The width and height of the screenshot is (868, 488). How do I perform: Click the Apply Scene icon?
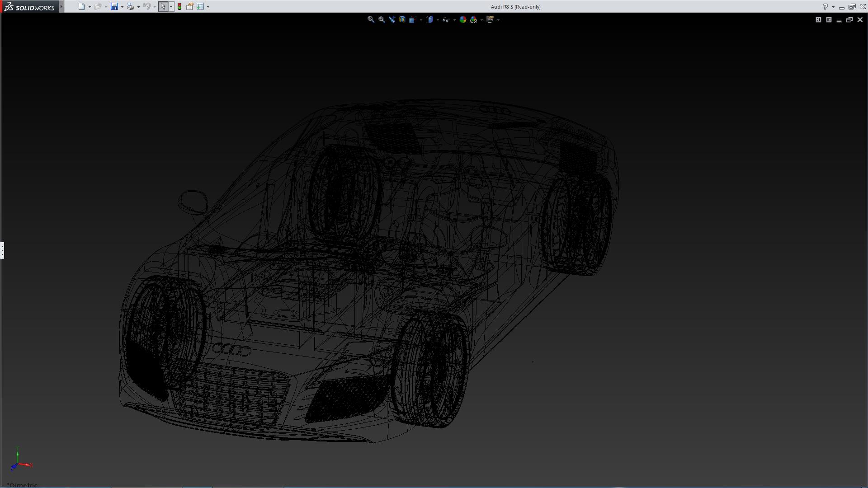[x=473, y=19]
